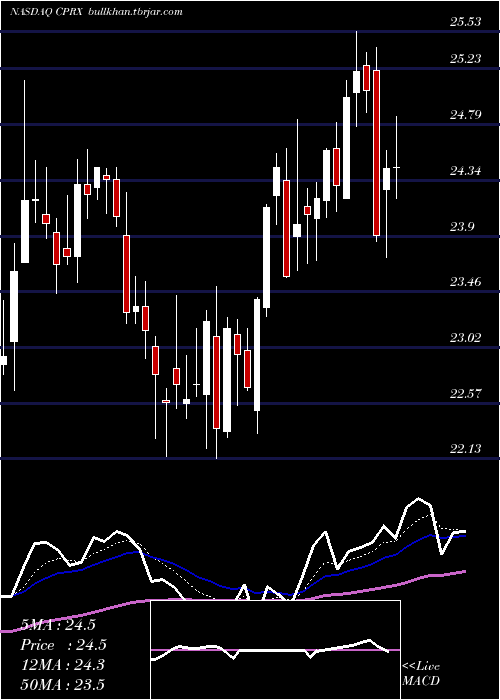Click the 23.46 price axis label
This screenshot has width=500, height=700.
click(466, 282)
